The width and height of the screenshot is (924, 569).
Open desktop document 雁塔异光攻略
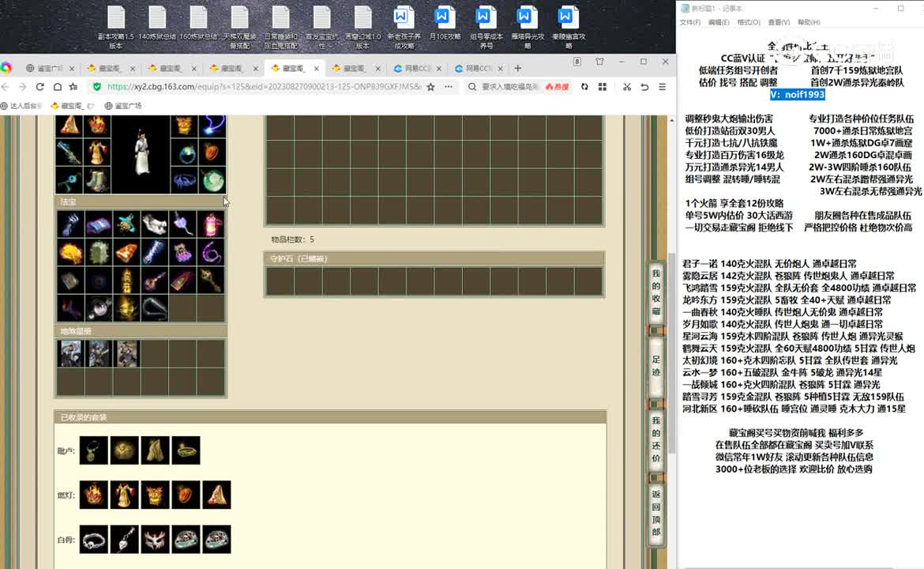coord(528,27)
